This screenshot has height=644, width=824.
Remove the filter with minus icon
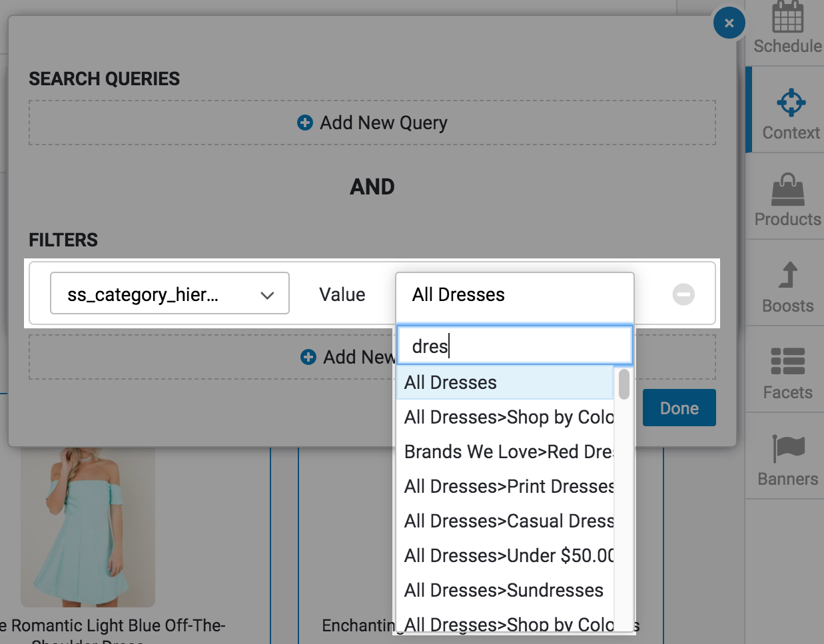coord(683,294)
